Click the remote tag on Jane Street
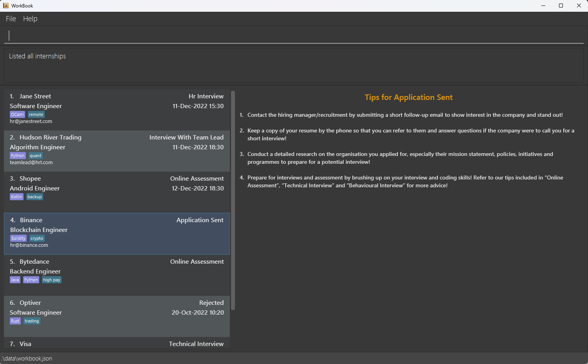588x364 pixels. point(36,114)
